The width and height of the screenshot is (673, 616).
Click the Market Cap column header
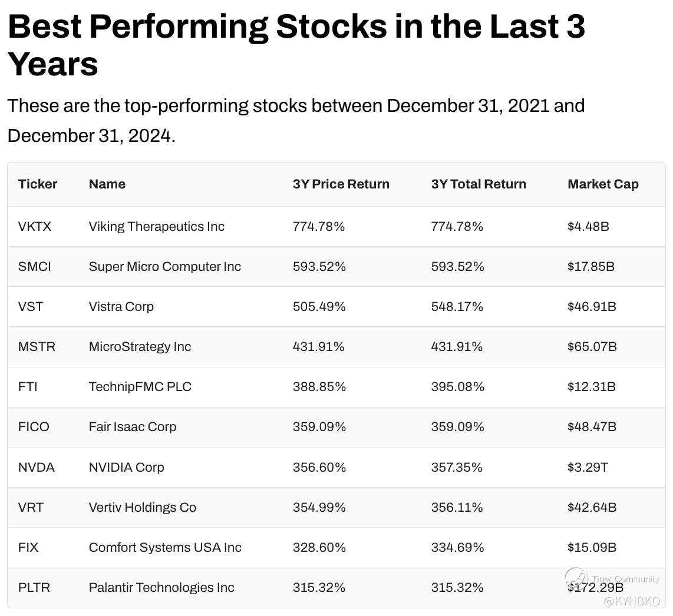pos(602,184)
